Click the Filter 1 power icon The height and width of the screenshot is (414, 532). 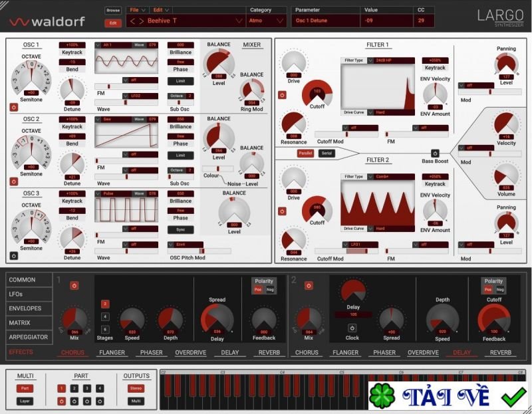pyautogui.click(x=281, y=95)
